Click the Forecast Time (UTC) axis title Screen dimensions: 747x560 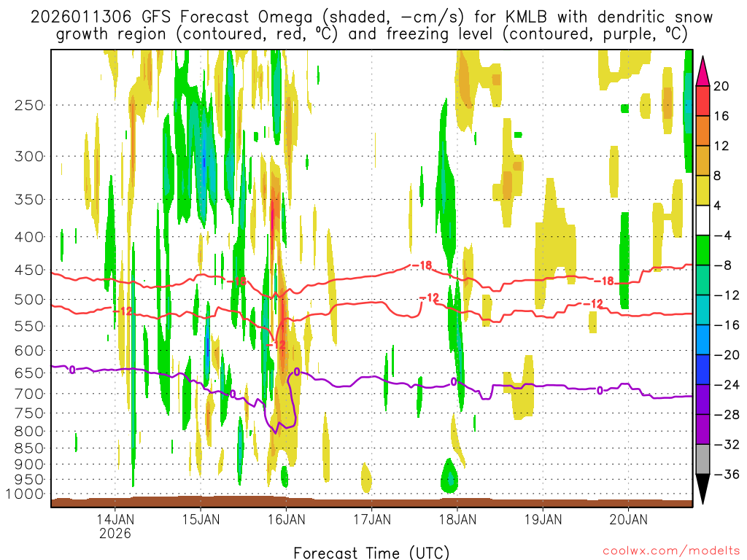click(371, 553)
